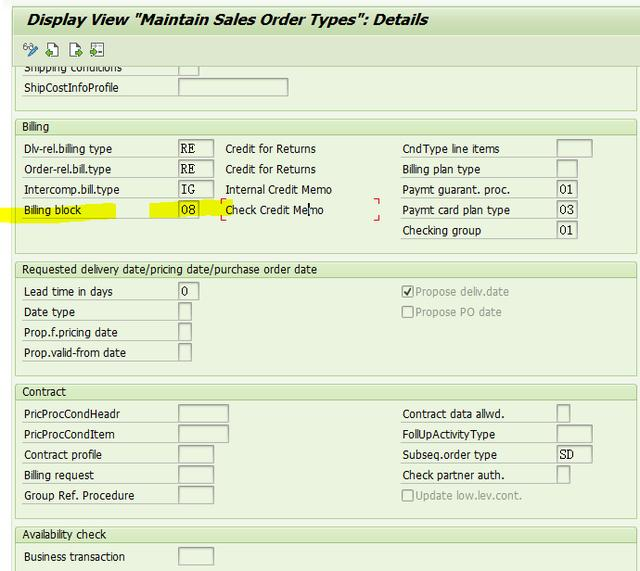Click the Billing block label
Viewport: 640px width, 571px height.
click(52, 210)
